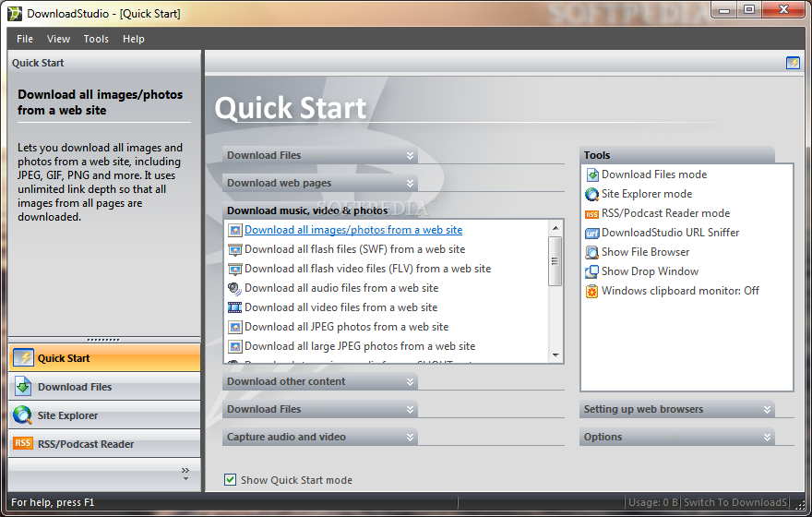Choose Download all video files from a web site
Image resolution: width=812 pixels, height=517 pixels.
point(341,307)
